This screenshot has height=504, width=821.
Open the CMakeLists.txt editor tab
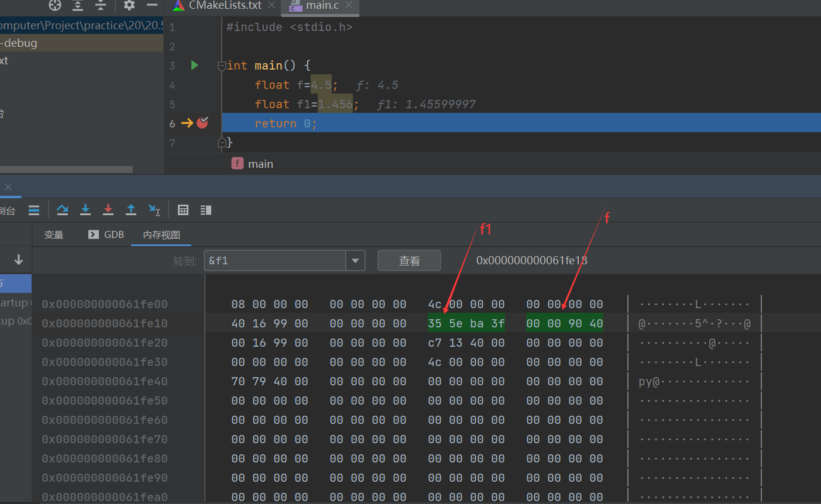224,5
